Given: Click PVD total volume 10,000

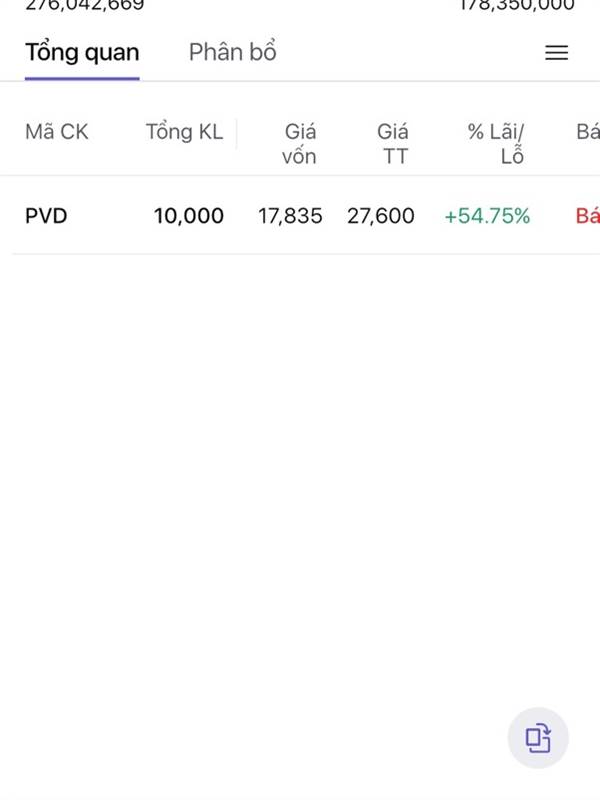Looking at the screenshot, I should point(189,215).
